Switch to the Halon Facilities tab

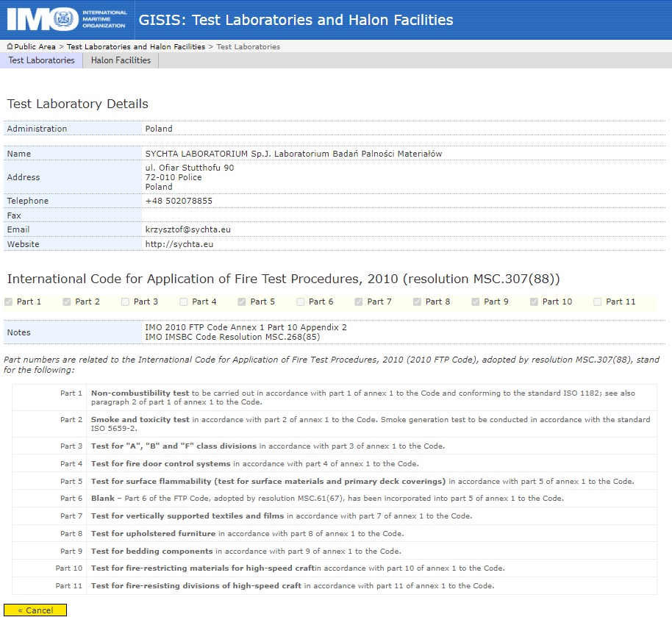click(x=121, y=60)
